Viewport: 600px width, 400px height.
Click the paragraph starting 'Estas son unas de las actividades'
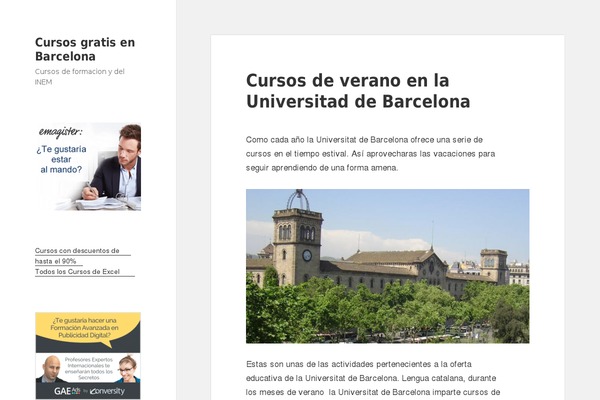point(373,378)
